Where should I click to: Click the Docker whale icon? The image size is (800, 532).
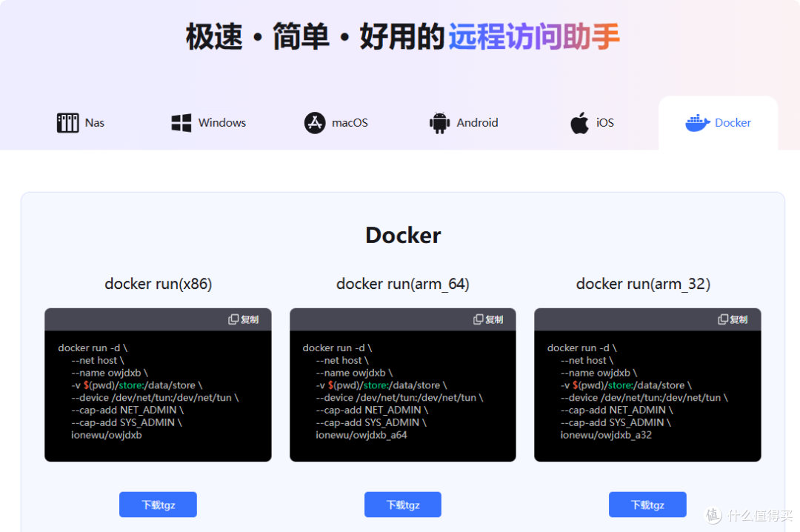coord(698,122)
